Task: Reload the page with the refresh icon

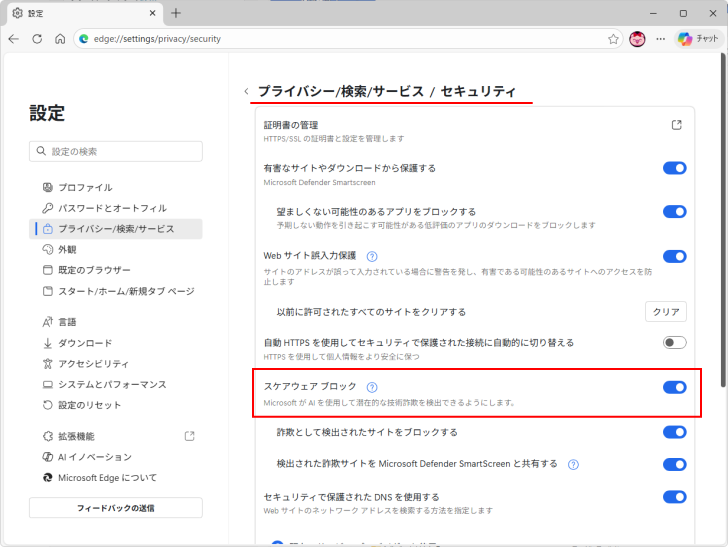Action: (37, 39)
